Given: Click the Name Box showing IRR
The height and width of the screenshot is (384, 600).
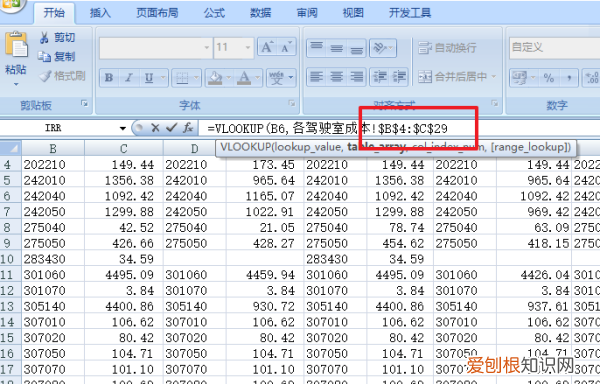Looking at the screenshot, I should pos(53,128).
